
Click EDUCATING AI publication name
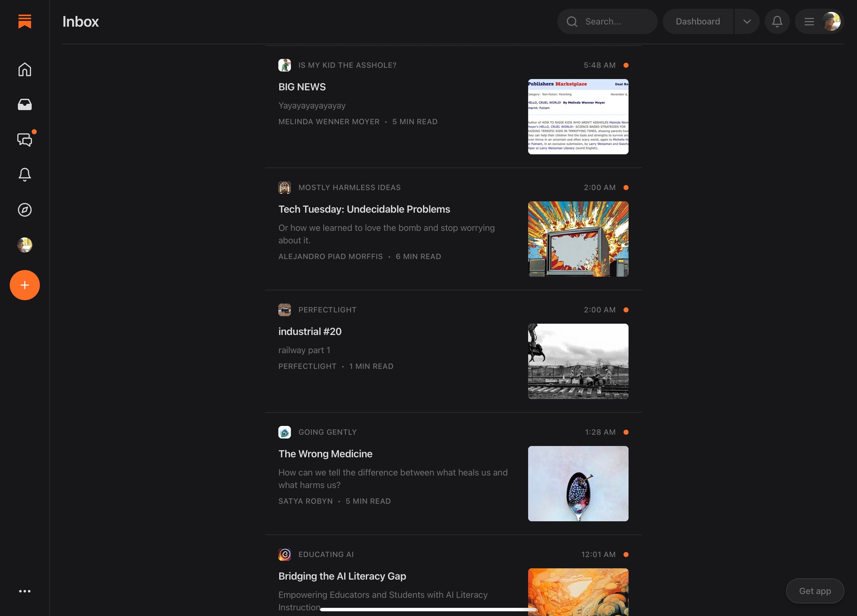(326, 555)
